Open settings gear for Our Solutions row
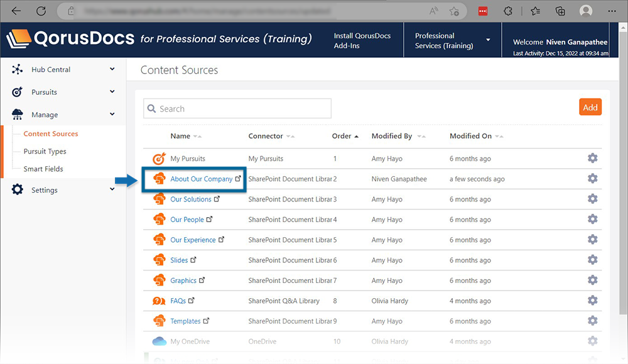Screen dimensions: 628x364 [x=592, y=199]
